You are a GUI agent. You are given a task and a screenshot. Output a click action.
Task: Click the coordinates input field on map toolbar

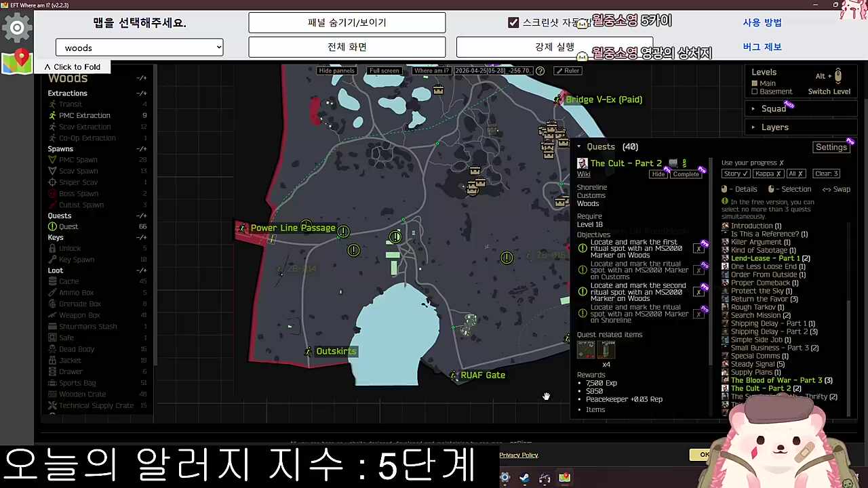click(x=492, y=70)
